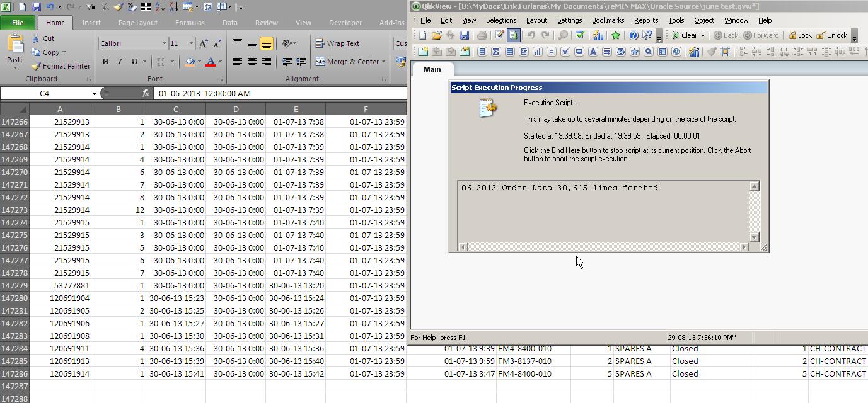Screen dimensions: 868x403
Task: Select column C header in Excel
Action: click(176, 110)
